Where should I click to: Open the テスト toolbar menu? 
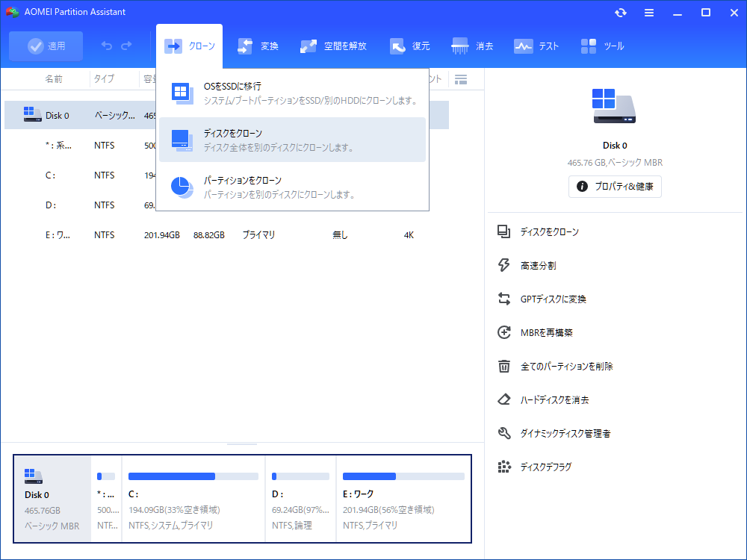pyautogui.click(x=536, y=46)
